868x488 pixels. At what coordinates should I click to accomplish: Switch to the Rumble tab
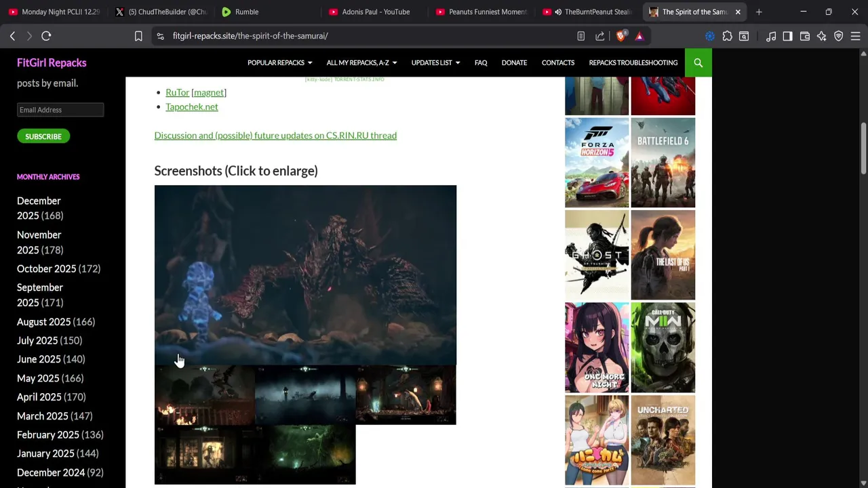pyautogui.click(x=267, y=12)
